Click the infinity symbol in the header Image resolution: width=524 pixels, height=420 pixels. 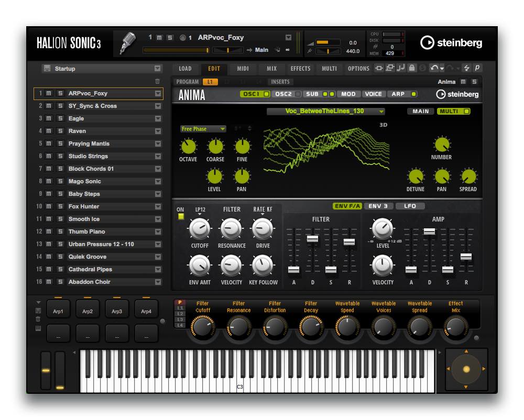[287, 50]
